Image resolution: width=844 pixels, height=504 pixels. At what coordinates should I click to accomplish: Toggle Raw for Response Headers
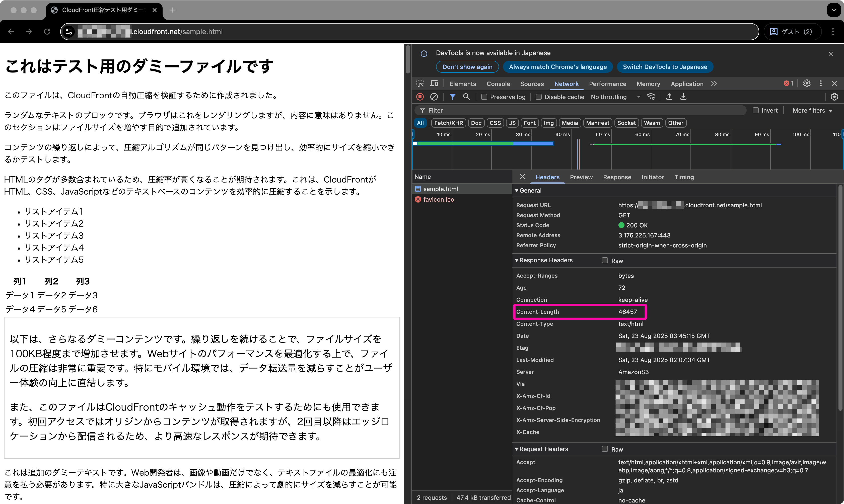tap(605, 260)
